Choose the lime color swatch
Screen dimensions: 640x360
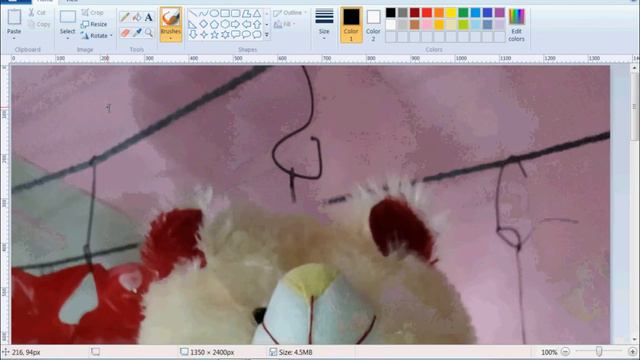(x=463, y=25)
